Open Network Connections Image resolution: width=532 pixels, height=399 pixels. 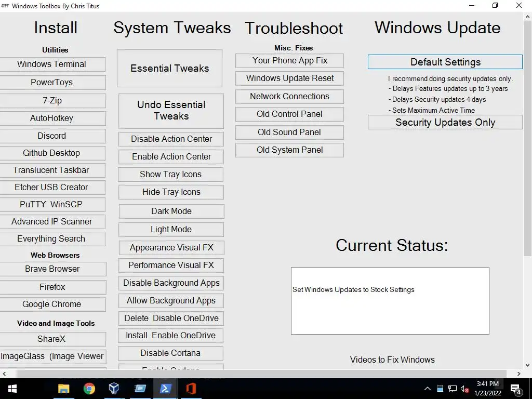pos(289,96)
